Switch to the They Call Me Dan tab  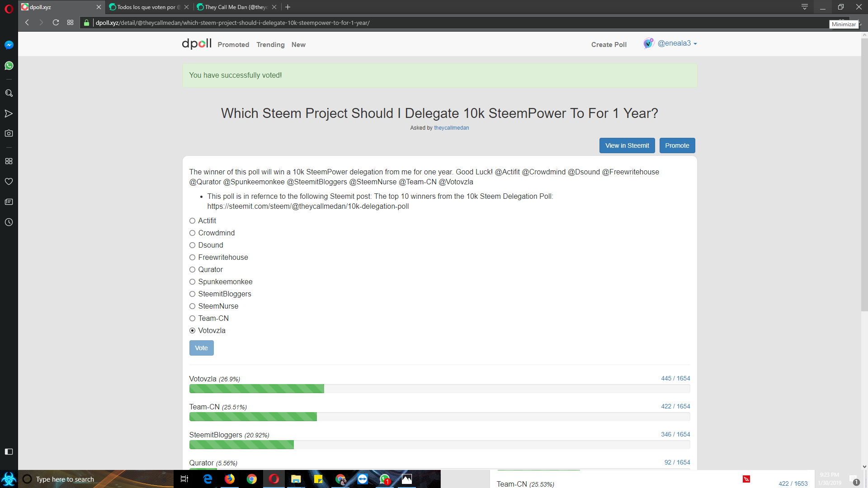(x=235, y=7)
